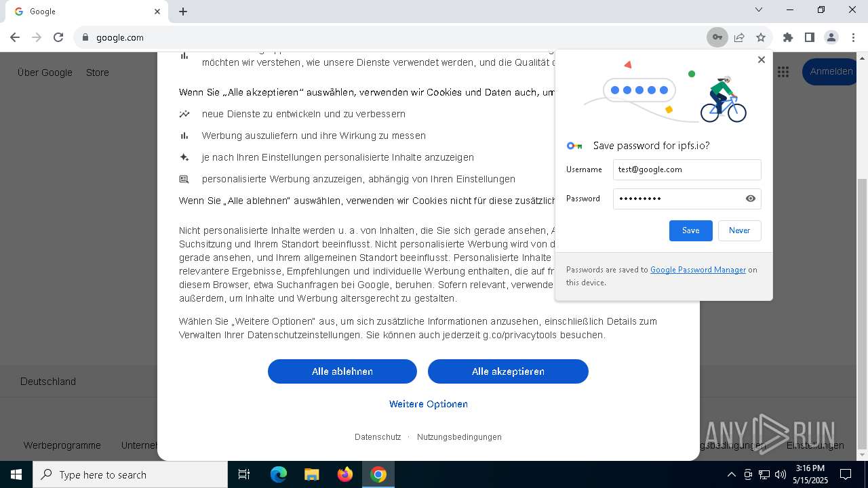Viewport: 868px width, 488px height.
Task: Click the padlock site info icon
Action: (x=85, y=38)
